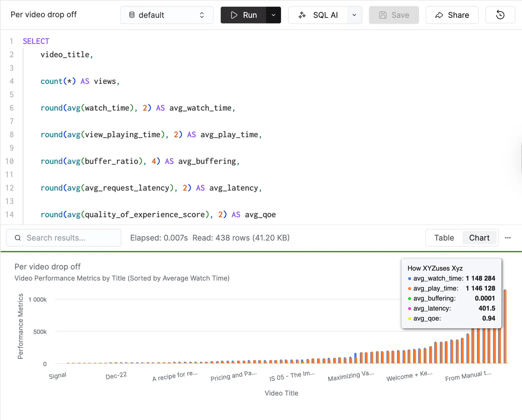This screenshot has height=420, width=522.
Task: Switch to the Table view tab
Action: pos(444,238)
